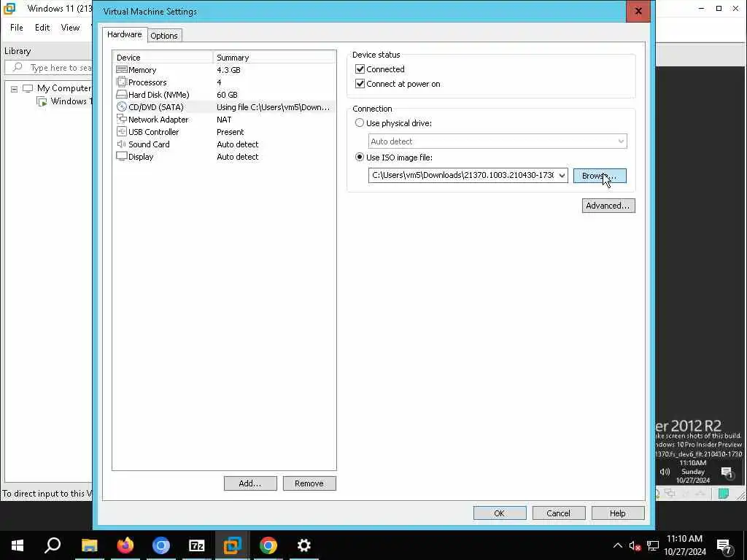
Task: Select the Sound Card speaker icon
Action: click(x=122, y=144)
